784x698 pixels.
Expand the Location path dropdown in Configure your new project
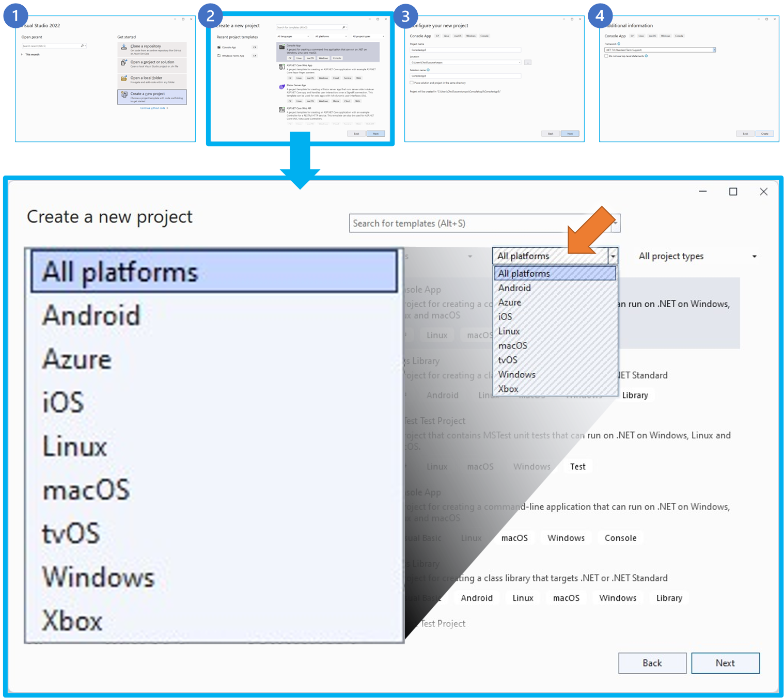coord(520,62)
